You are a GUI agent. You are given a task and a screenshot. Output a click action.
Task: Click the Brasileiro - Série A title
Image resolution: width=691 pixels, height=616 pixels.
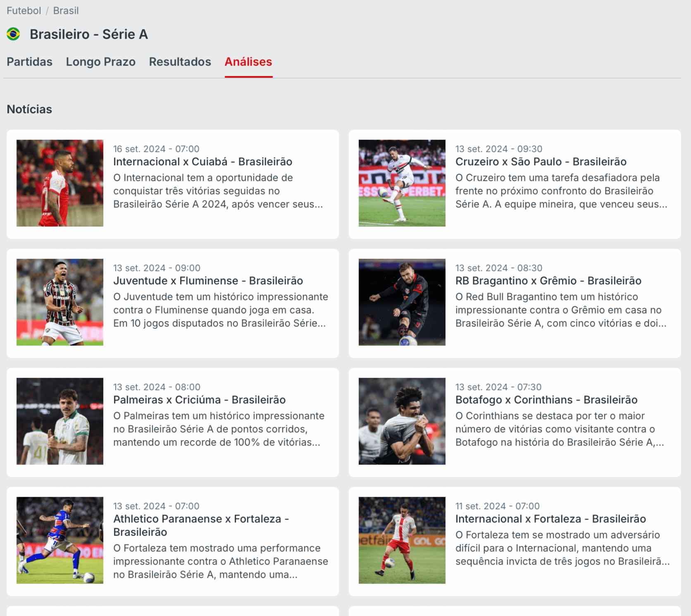pos(89,34)
